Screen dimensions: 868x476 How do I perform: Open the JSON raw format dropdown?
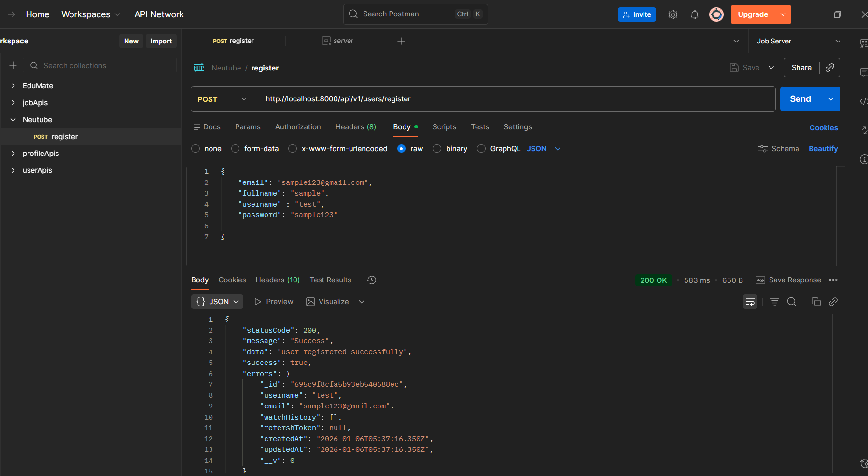click(x=543, y=149)
